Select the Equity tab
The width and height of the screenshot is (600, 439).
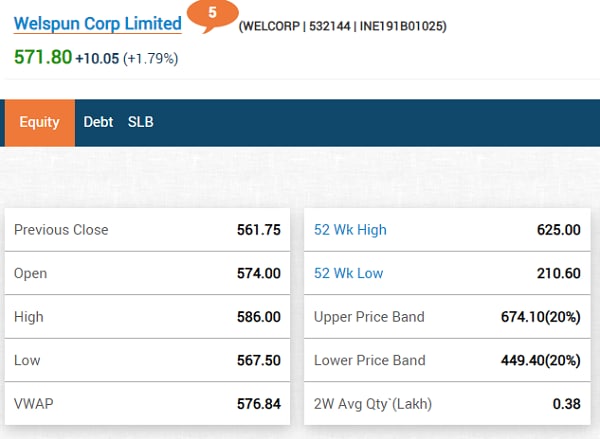(x=40, y=122)
